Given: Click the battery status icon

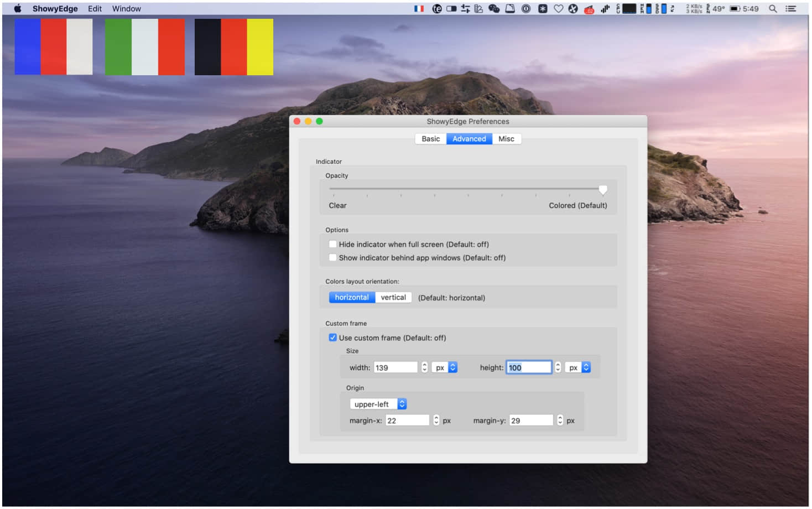Looking at the screenshot, I should click(735, 9).
